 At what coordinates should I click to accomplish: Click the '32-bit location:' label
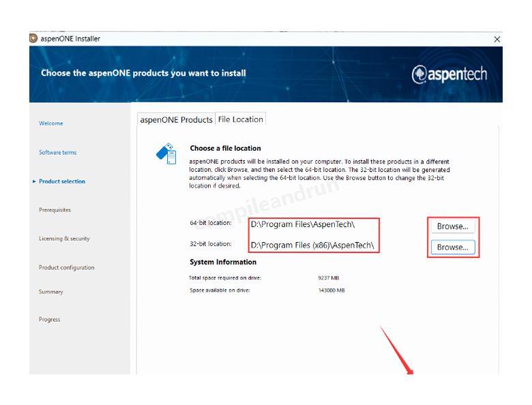[211, 244]
